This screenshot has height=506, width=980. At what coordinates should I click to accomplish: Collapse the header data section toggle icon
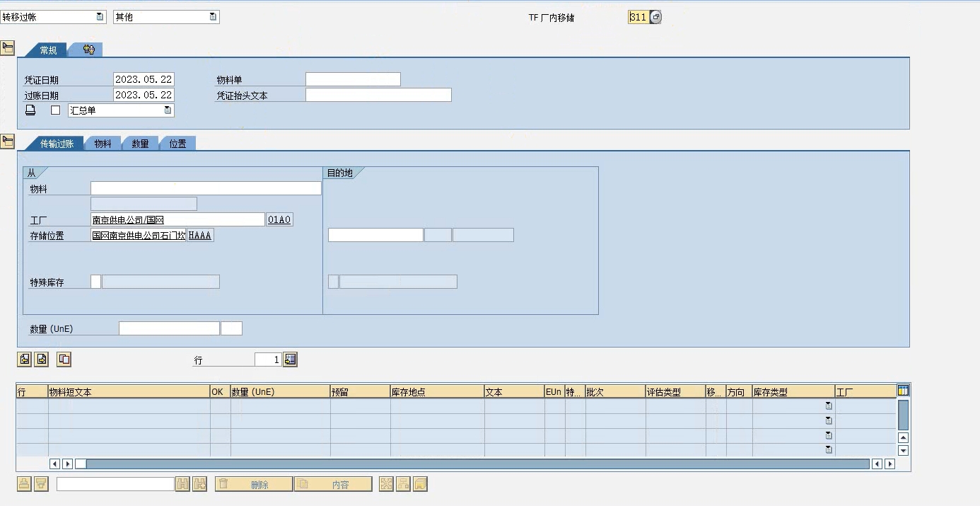pos(8,48)
